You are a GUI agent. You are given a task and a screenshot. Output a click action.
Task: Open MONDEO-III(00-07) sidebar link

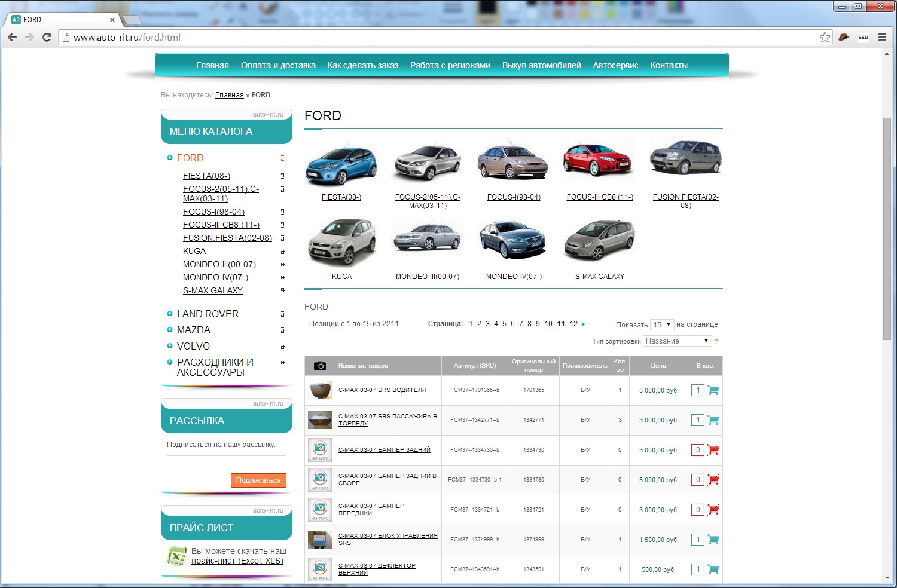[x=219, y=264]
